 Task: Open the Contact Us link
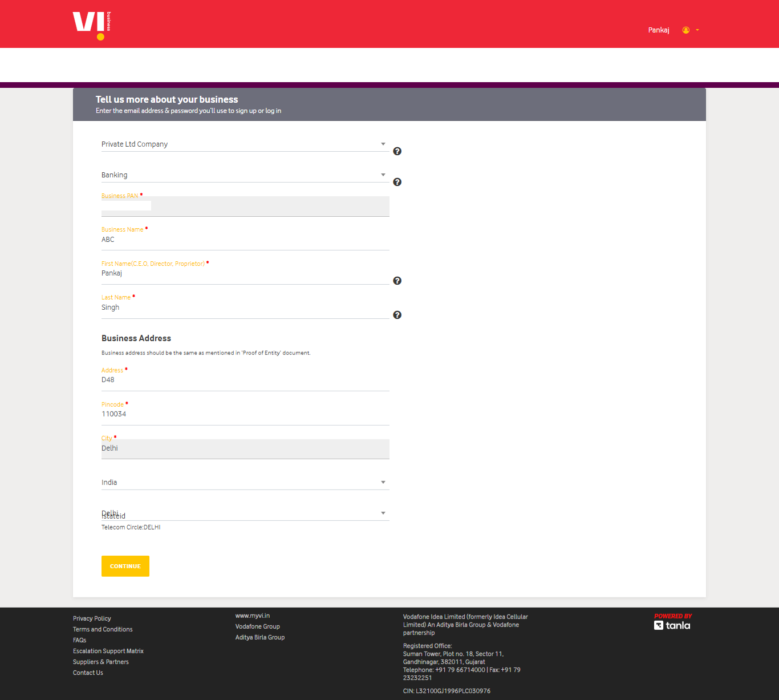point(88,673)
